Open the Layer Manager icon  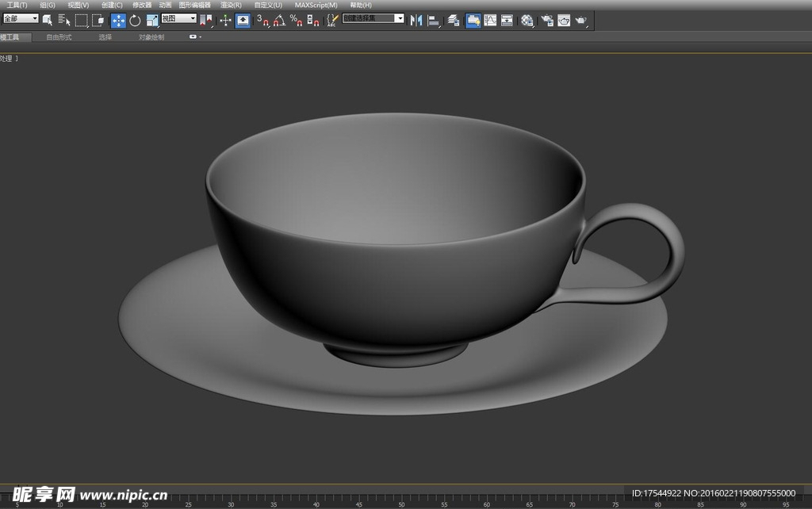click(x=454, y=21)
